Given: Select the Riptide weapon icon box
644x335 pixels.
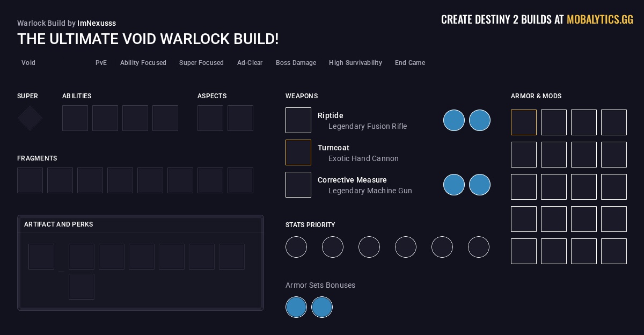Looking at the screenshot, I should (x=298, y=120).
